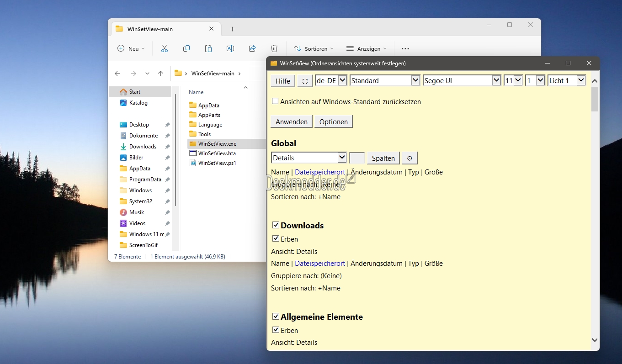Screen dimensions: 622x364
Task: Open Bilder in Explorer sidebar
Action: (x=140, y=158)
